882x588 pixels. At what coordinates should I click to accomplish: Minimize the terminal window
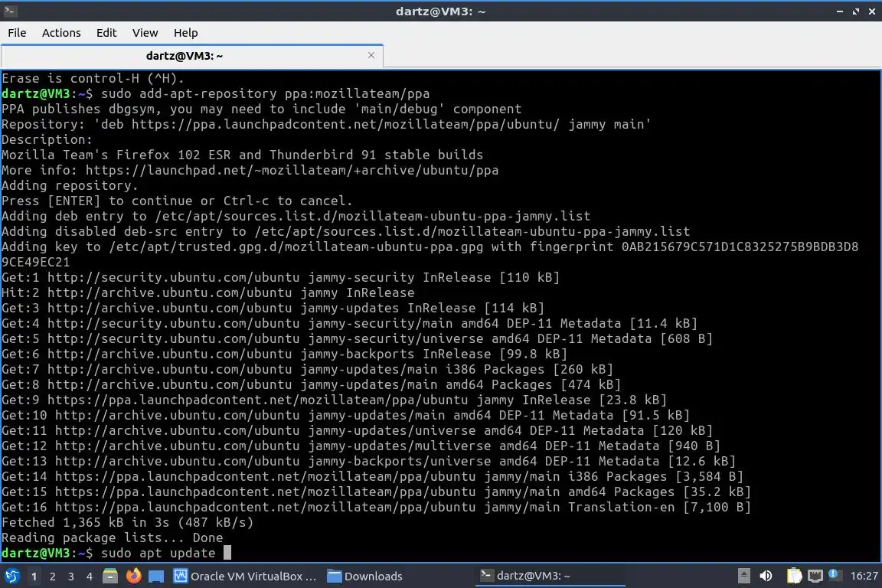pos(840,11)
